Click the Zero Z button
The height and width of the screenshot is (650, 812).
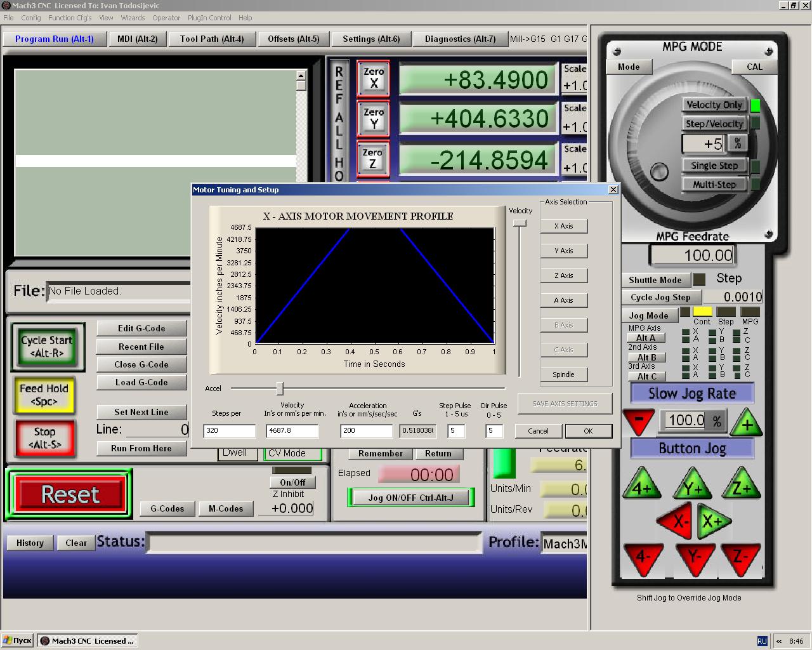tap(373, 159)
